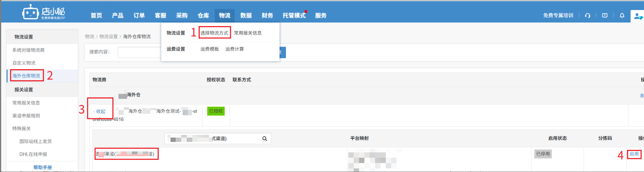Image resolution: width=644 pixels, height=172 pixels.
Task: Select 选择物流方式 in the dropdown
Action: coord(214,33)
